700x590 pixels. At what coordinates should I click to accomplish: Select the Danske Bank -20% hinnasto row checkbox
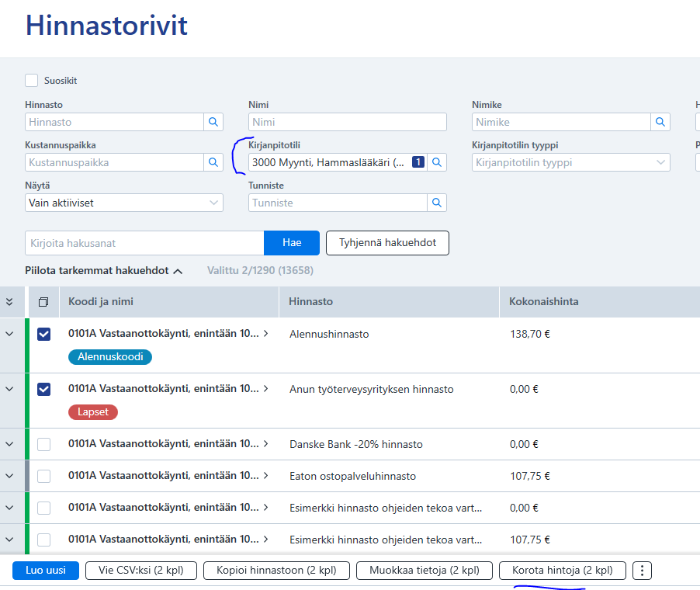click(44, 445)
